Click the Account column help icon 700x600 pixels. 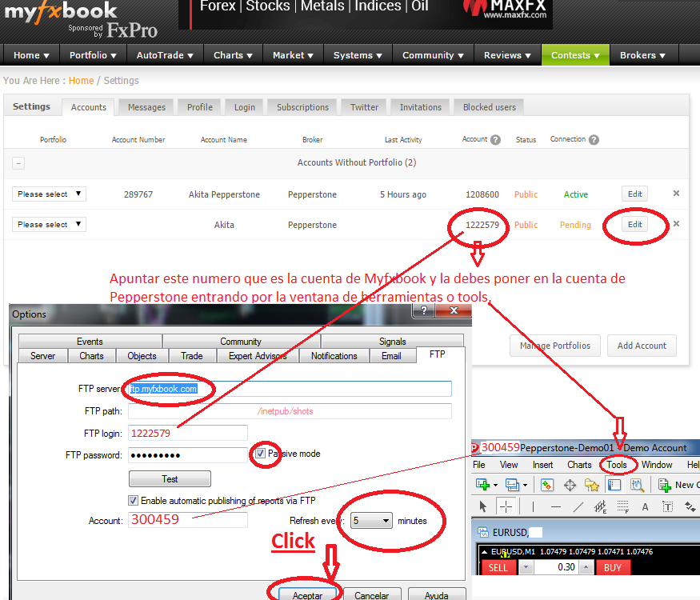click(x=495, y=140)
